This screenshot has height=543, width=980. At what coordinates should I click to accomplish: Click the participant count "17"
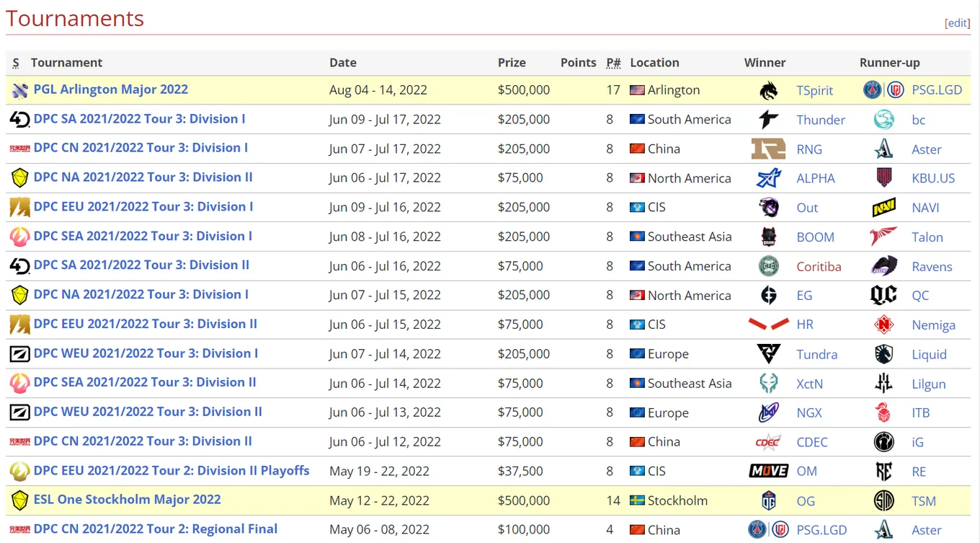(x=613, y=90)
